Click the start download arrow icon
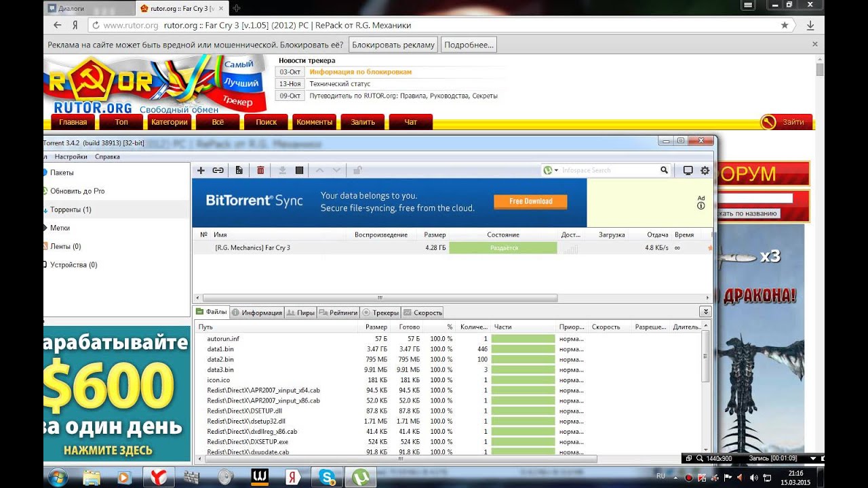The width and height of the screenshot is (868, 488). tap(282, 170)
